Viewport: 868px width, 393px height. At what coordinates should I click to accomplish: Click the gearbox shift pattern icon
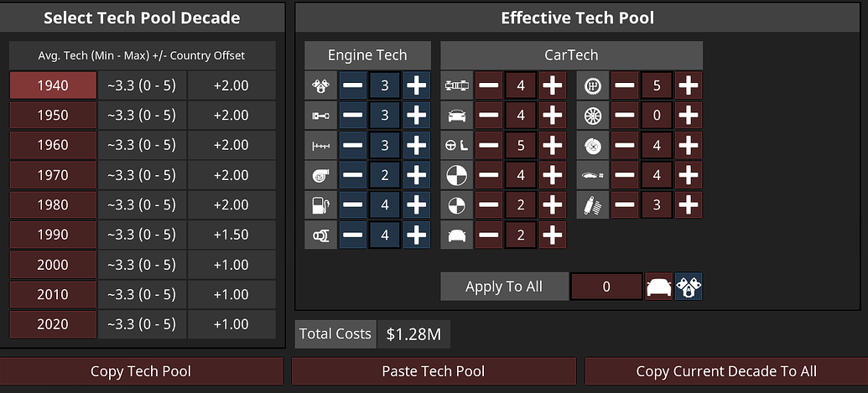pos(593,85)
